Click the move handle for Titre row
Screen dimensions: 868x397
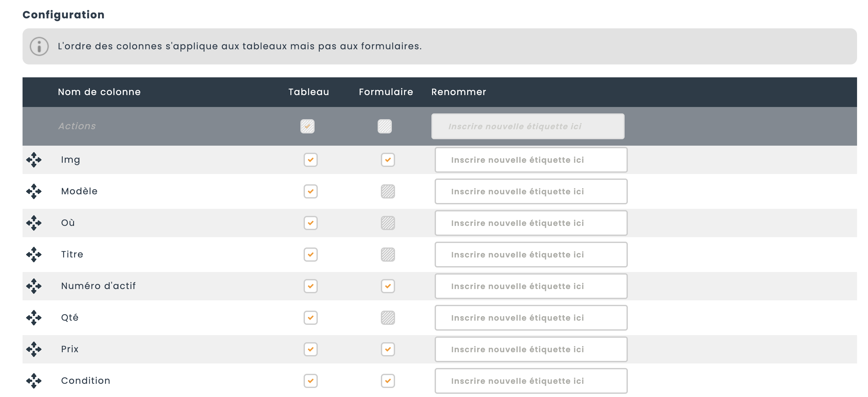34,254
